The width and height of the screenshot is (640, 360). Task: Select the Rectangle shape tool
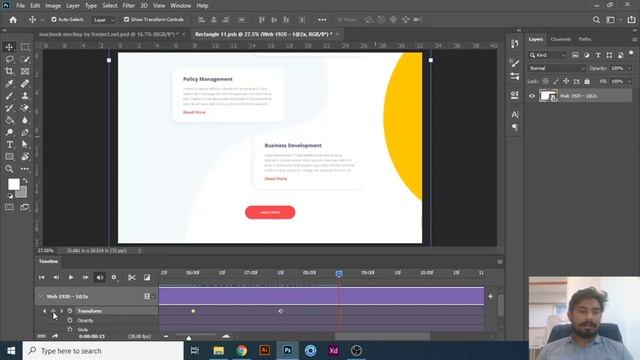[9, 157]
